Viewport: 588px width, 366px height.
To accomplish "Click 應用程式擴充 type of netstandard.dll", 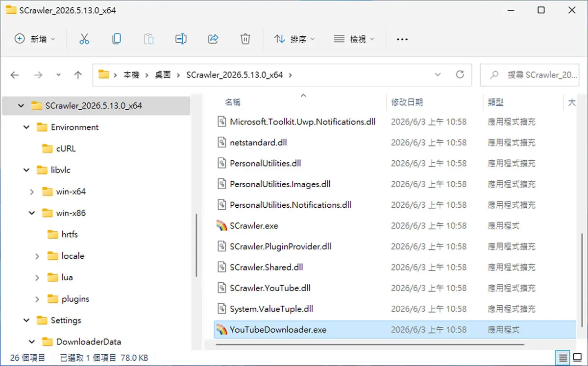I will click(512, 143).
